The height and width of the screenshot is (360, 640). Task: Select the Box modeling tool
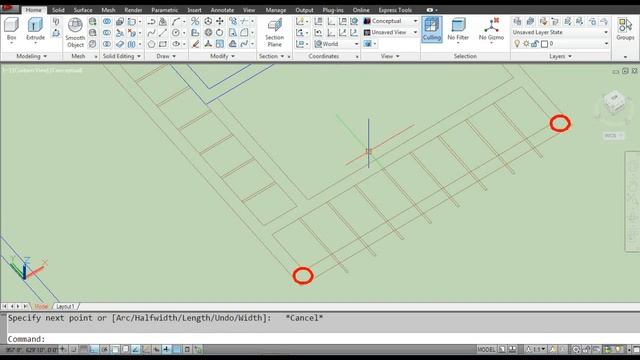click(x=11, y=29)
